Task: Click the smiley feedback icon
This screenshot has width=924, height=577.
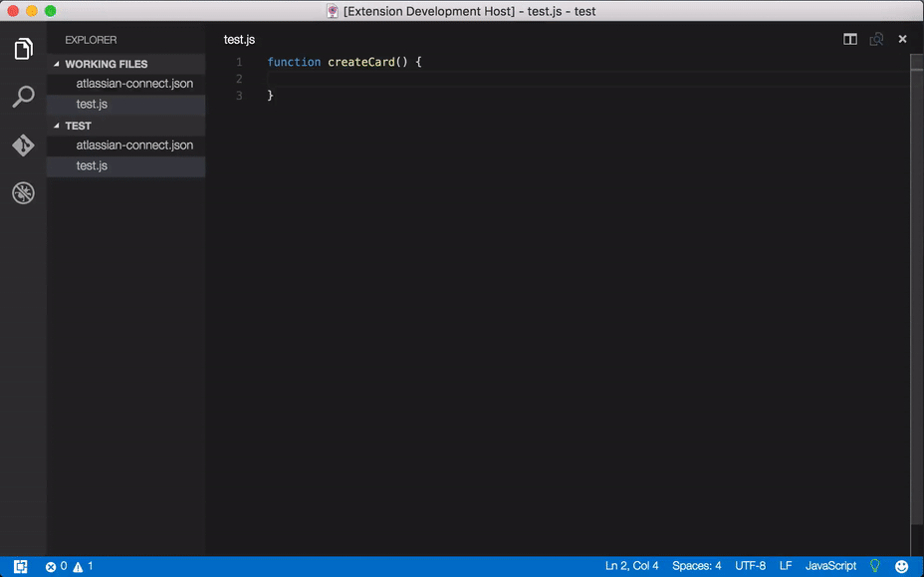Action: coord(902,566)
